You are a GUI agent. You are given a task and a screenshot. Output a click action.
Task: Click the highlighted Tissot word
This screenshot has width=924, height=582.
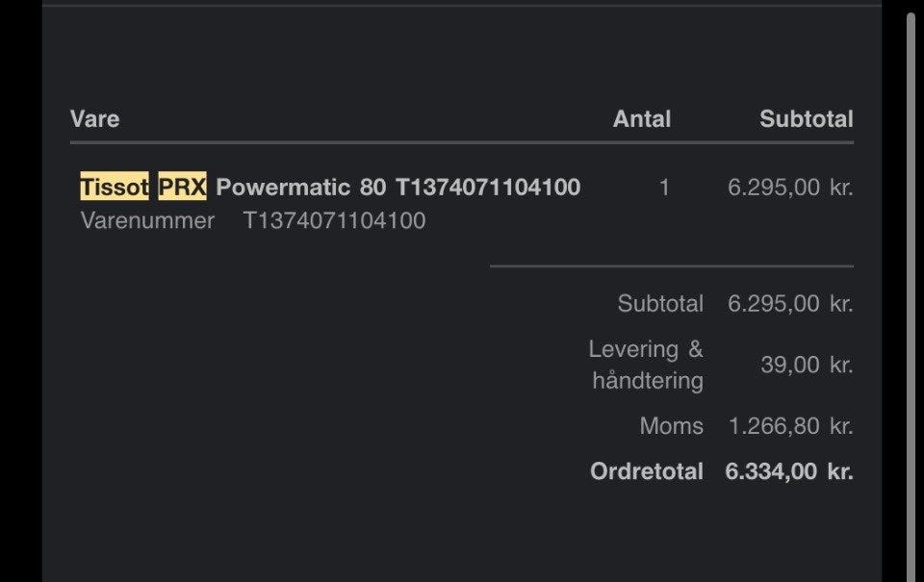115,187
